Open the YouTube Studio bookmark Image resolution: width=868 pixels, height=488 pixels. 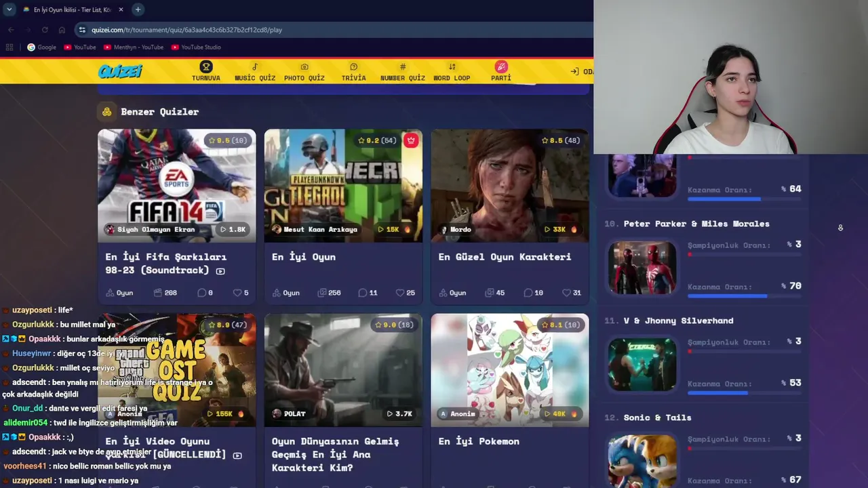pyautogui.click(x=196, y=47)
